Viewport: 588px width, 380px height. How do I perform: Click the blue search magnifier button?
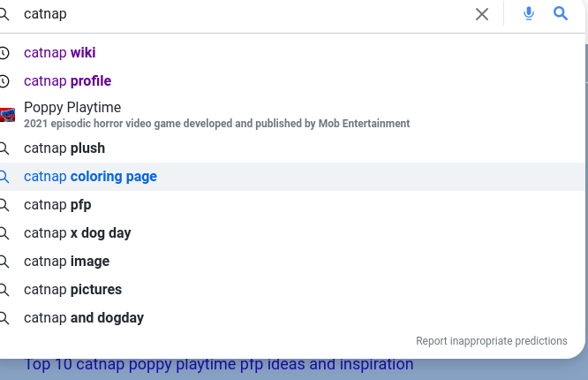(561, 14)
